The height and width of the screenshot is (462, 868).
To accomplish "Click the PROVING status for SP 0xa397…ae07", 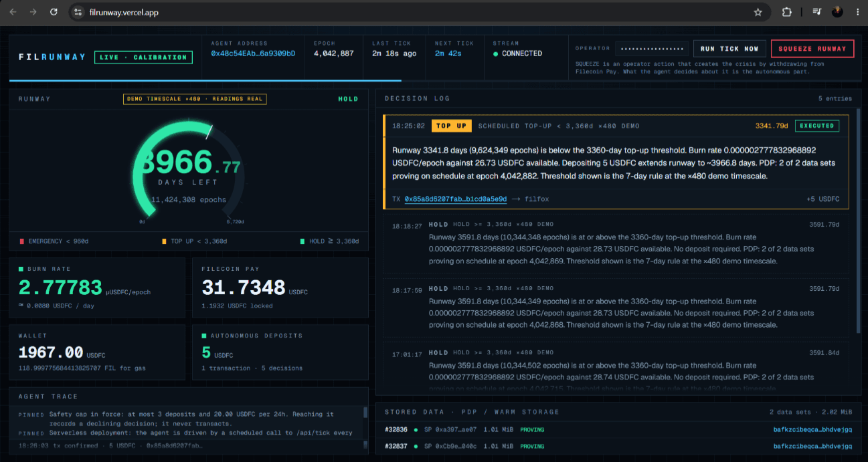I will pos(532,429).
